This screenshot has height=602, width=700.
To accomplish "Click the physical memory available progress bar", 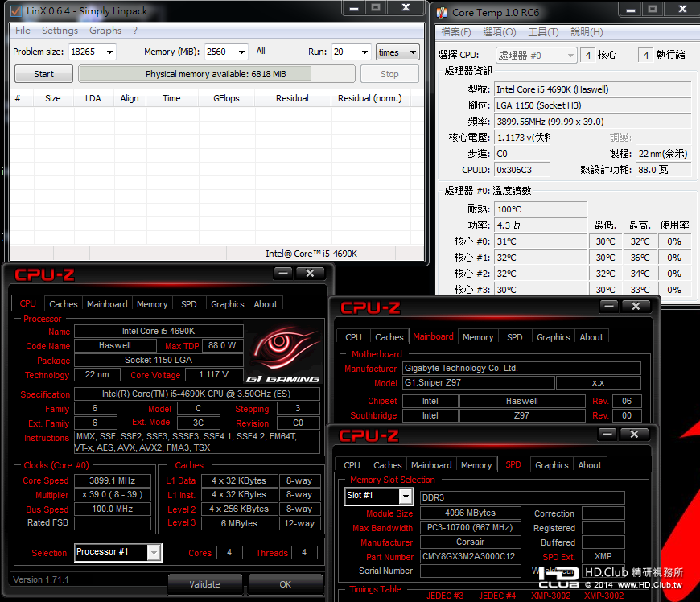I will 216,74.
